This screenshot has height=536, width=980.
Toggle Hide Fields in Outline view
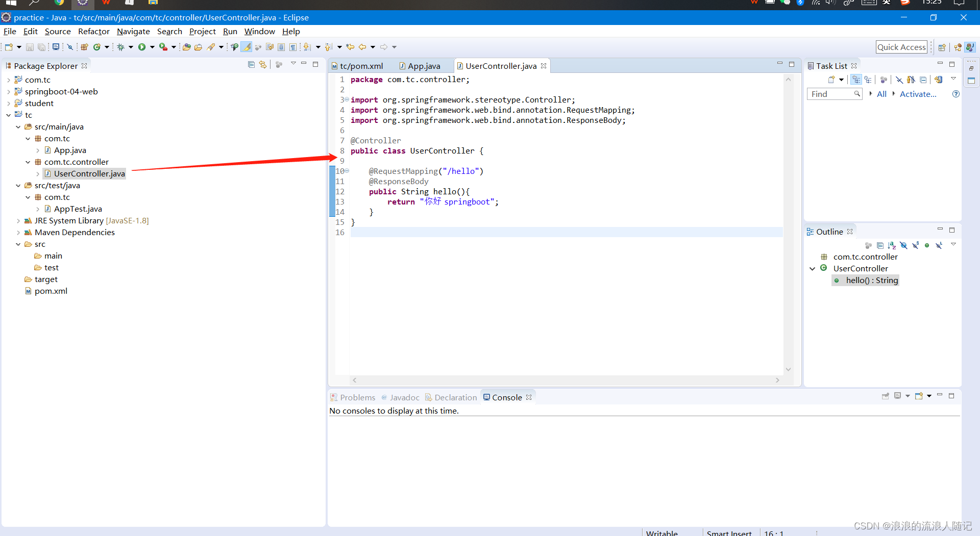(903, 245)
